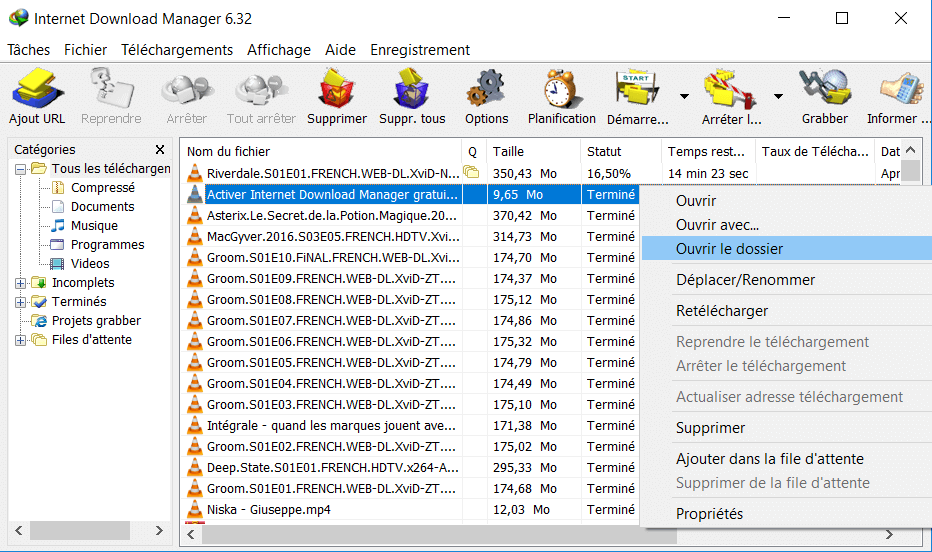Open the Aide menu

point(341,50)
